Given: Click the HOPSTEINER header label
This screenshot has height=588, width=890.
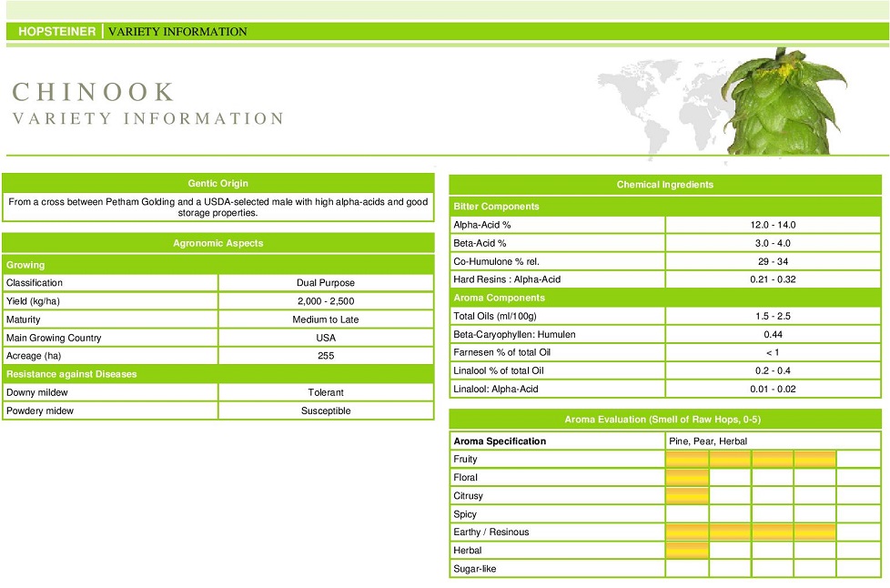Looking at the screenshot, I should (56, 31).
